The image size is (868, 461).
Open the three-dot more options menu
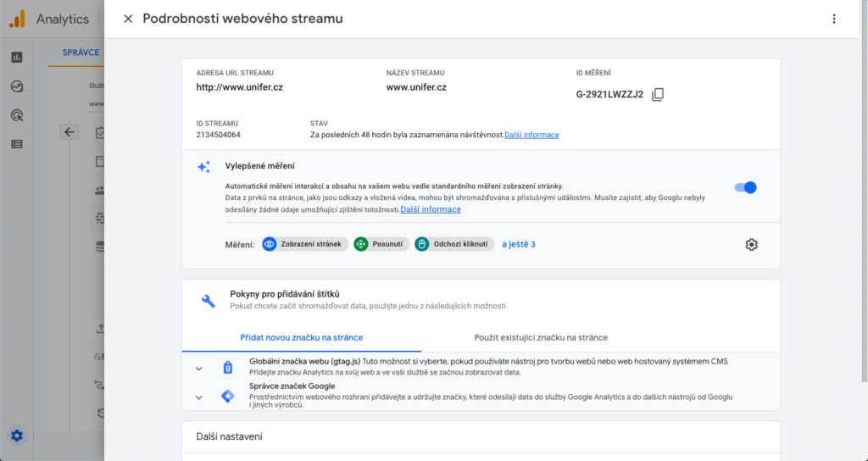(834, 19)
